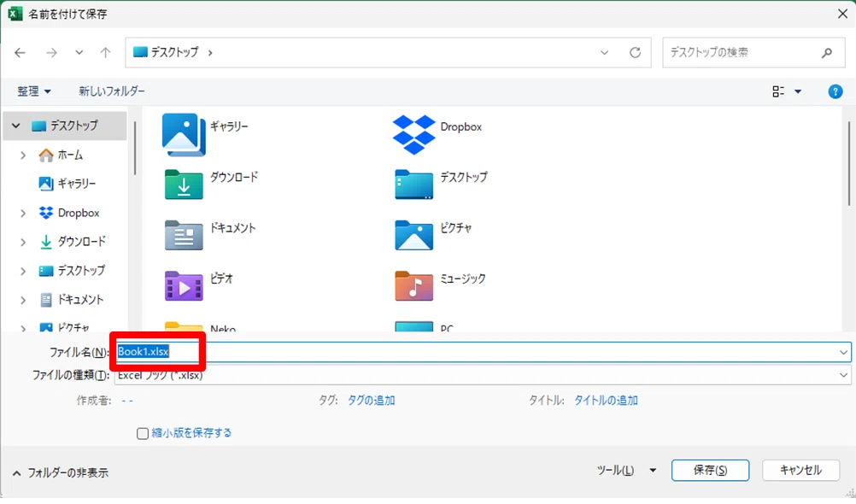
Task: Expand sidebar デスクトップ child node
Action: [23, 271]
